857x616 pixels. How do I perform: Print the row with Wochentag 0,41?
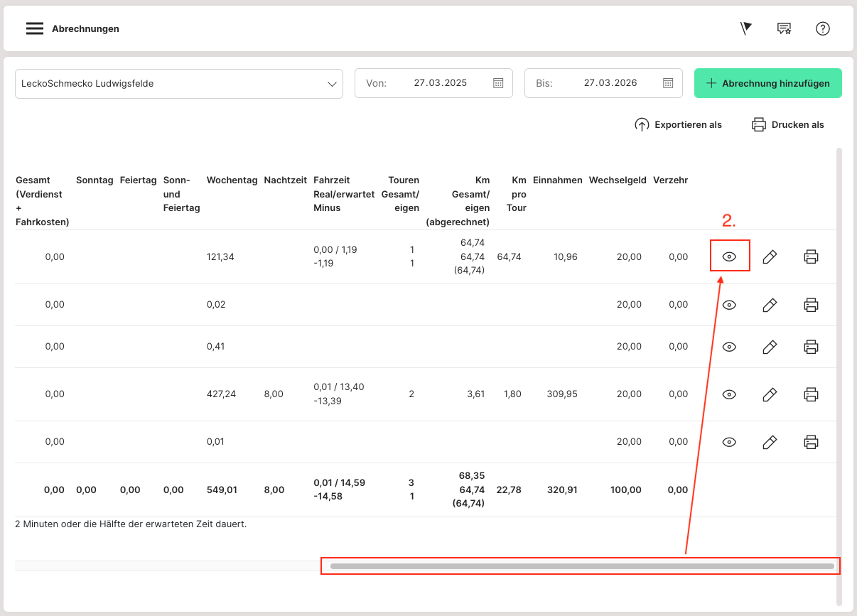(x=811, y=347)
